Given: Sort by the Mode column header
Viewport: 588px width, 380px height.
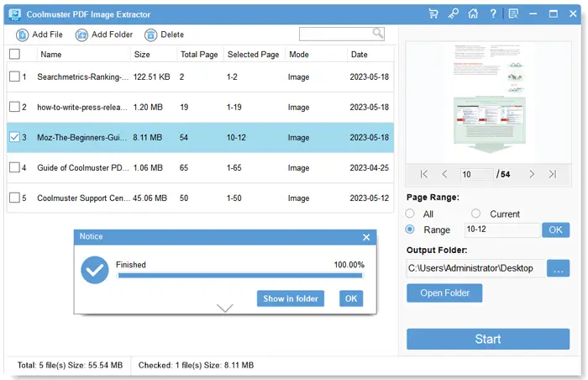Looking at the screenshot, I should point(299,55).
